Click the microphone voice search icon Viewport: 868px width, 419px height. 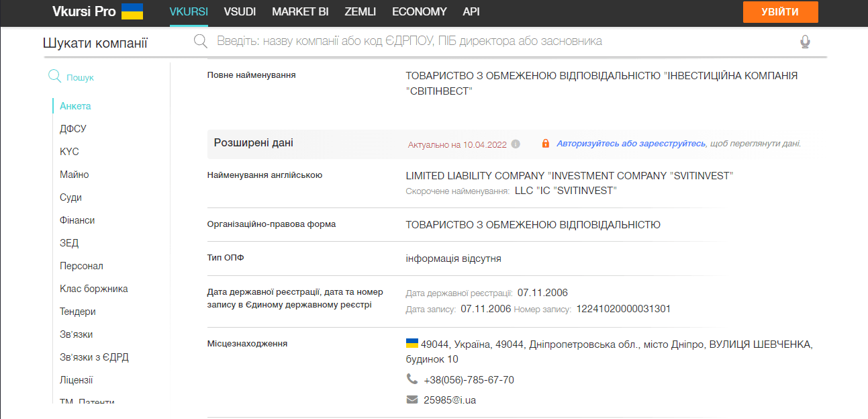pos(805,42)
